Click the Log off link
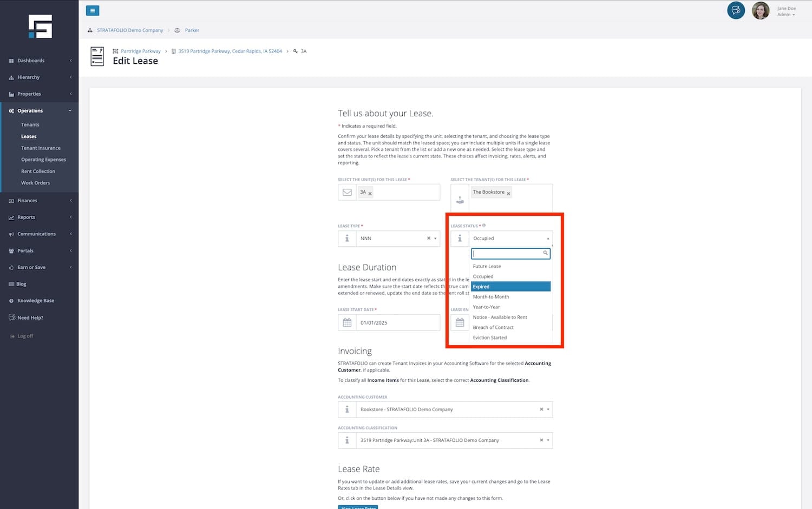 [x=25, y=336]
